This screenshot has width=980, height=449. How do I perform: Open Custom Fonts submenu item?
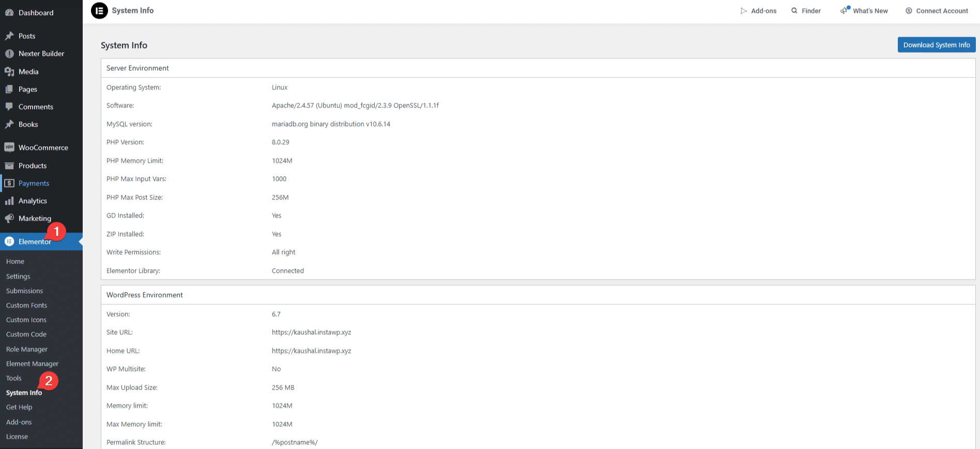coord(26,305)
